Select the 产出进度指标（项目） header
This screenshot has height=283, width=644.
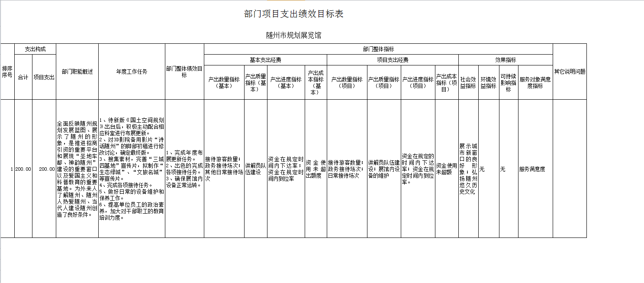(418, 82)
